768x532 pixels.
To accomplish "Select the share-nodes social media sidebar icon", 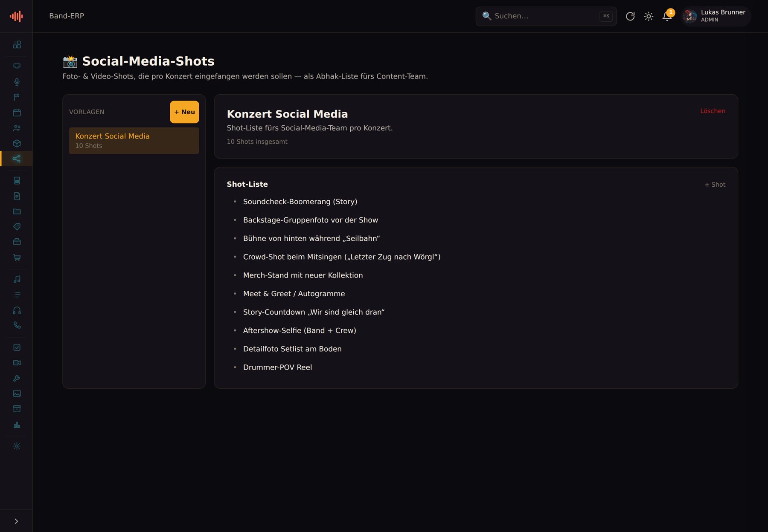I will pos(17,159).
